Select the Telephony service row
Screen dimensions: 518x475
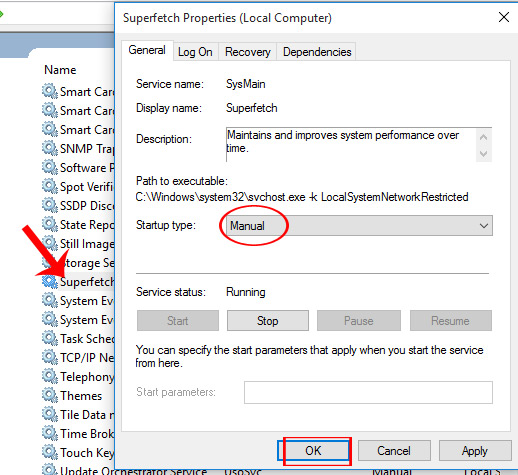click(87, 377)
